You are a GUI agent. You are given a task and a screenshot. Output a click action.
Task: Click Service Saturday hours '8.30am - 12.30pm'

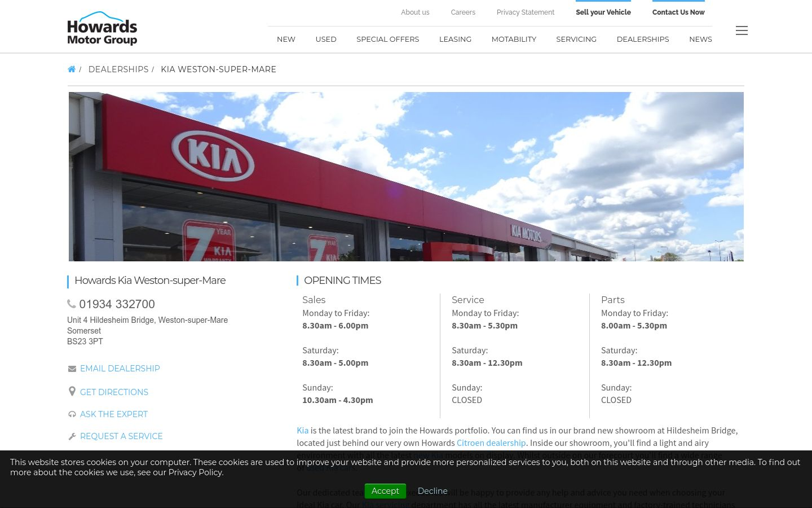[x=487, y=363]
